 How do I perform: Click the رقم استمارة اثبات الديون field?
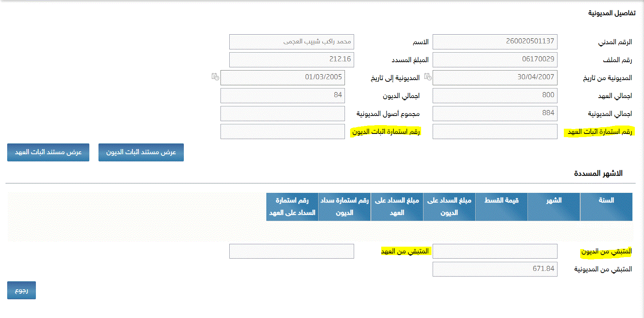[x=283, y=131]
